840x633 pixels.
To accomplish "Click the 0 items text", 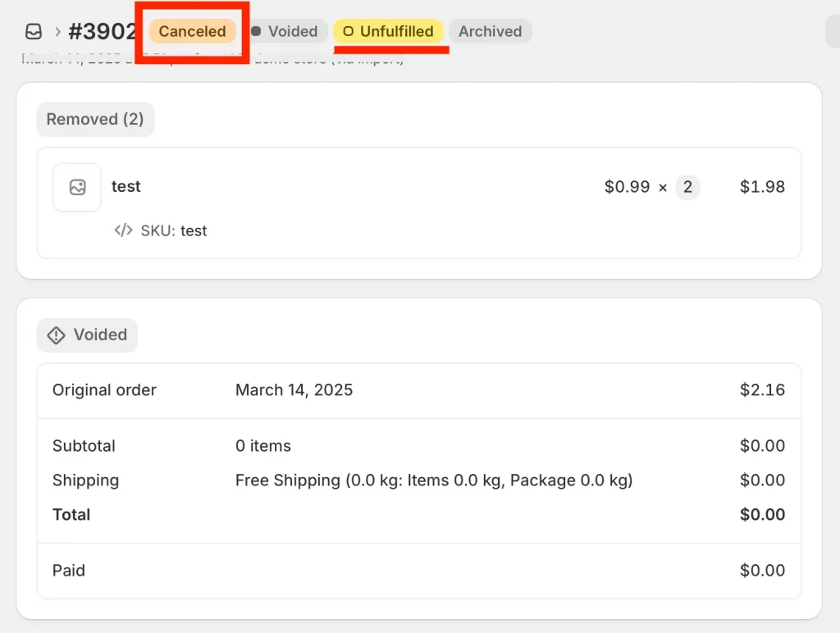I will [x=263, y=445].
